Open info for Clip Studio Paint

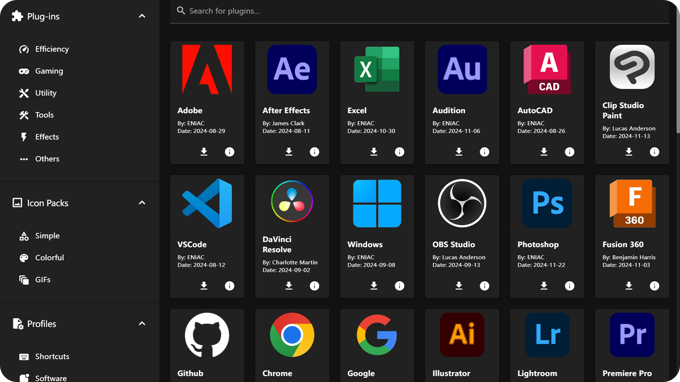(x=654, y=152)
